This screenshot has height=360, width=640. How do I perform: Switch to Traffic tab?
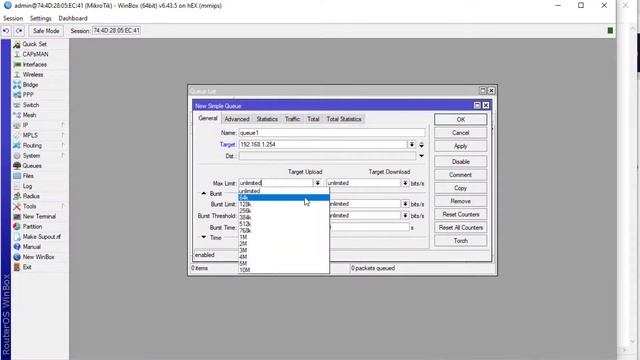[x=292, y=119]
